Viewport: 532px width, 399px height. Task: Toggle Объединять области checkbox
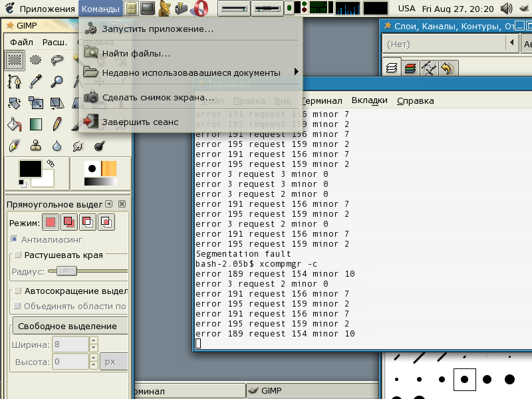17,306
